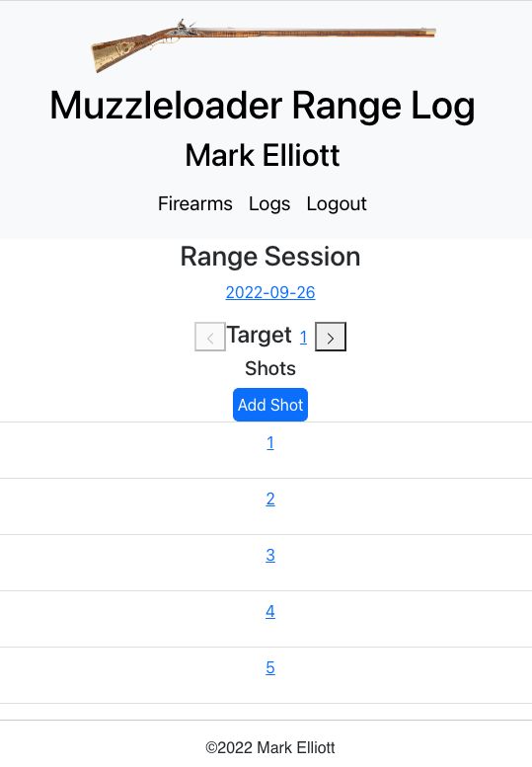Open shot 1 in the shots list
Image resolution: width=532 pixels, height=767 pixels.
[270, 442]
